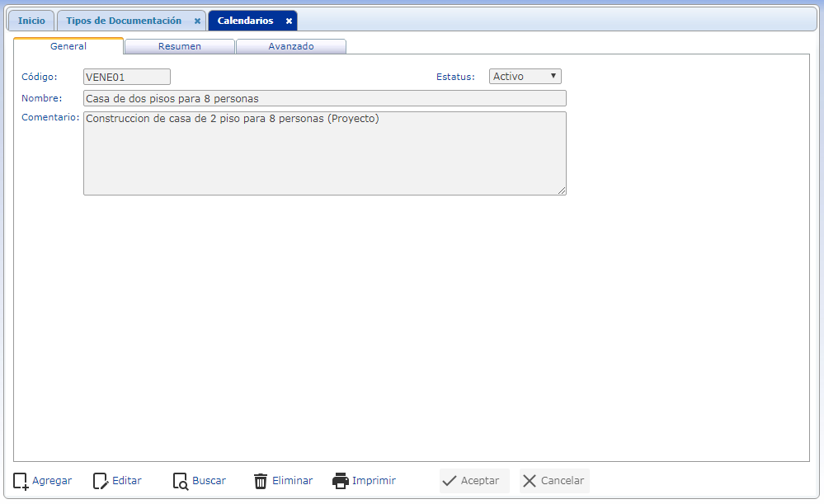This screenshot has height=504, width=824.
Task: Click the Comentario textarea resize handle
Action: click(562, 191)
